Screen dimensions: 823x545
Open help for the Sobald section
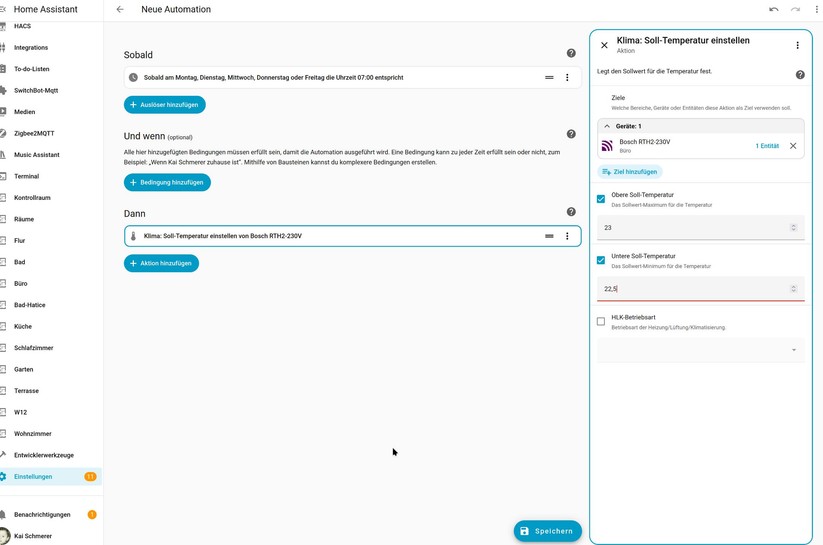pos(571,53)
